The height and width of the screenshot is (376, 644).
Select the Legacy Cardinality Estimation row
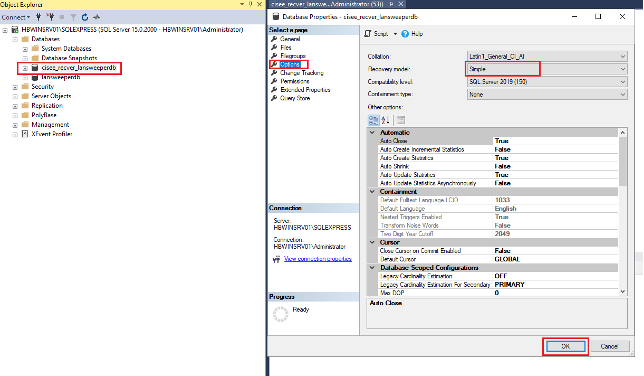pyautogui.click(x=498, y=276)
